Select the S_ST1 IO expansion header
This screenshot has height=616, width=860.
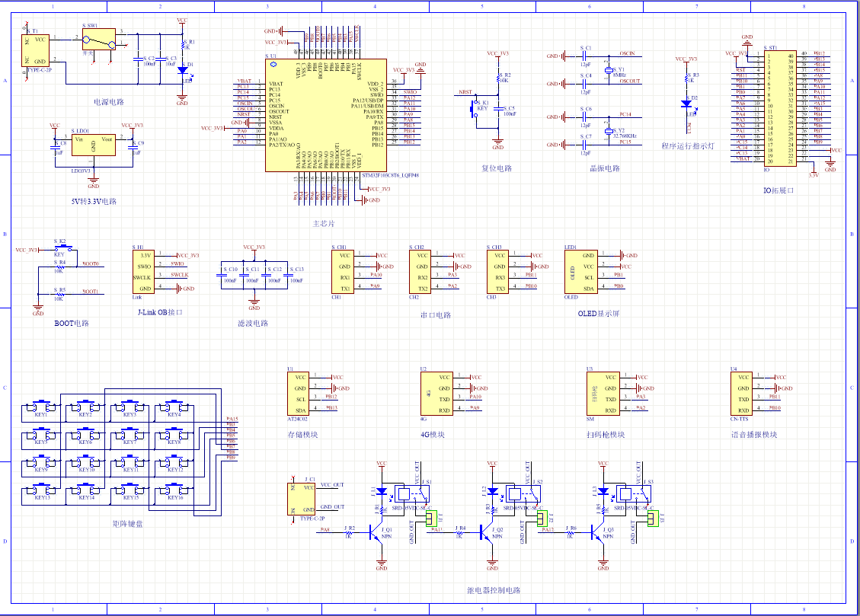point(780,109)
